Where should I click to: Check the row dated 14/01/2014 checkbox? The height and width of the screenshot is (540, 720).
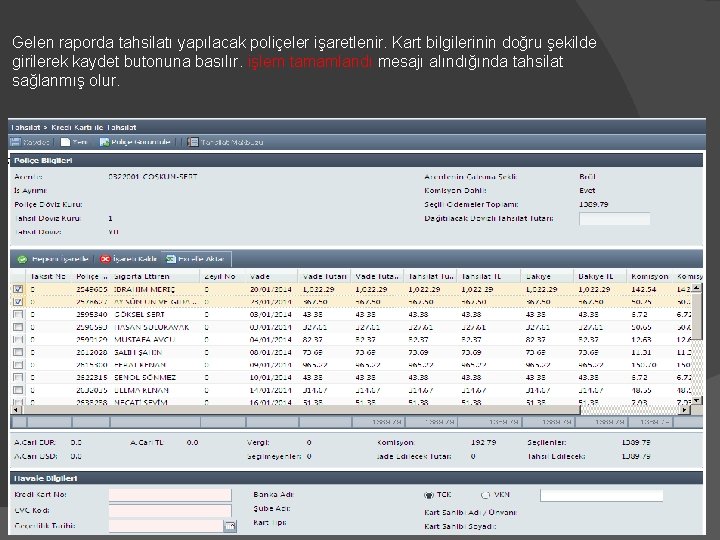pos(18,390)
